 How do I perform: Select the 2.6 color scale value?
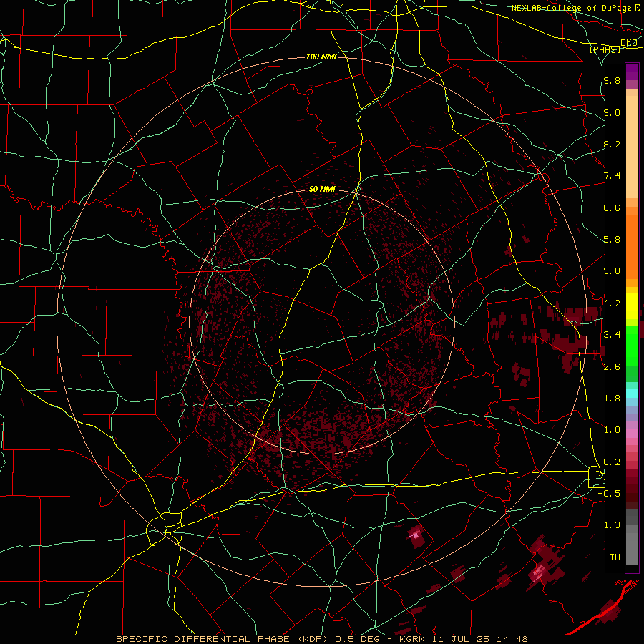pos(612,367)
